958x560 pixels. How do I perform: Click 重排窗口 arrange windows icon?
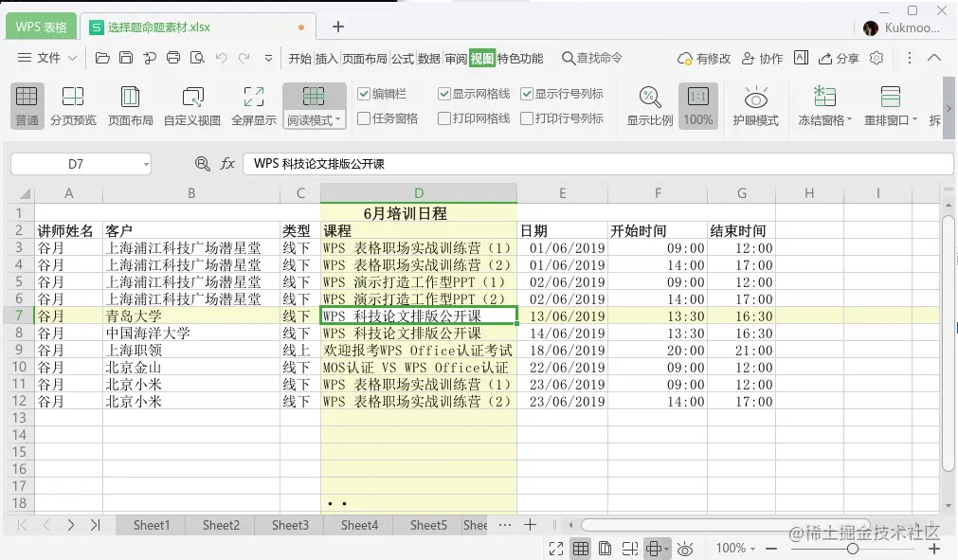[x=890, y=97]
